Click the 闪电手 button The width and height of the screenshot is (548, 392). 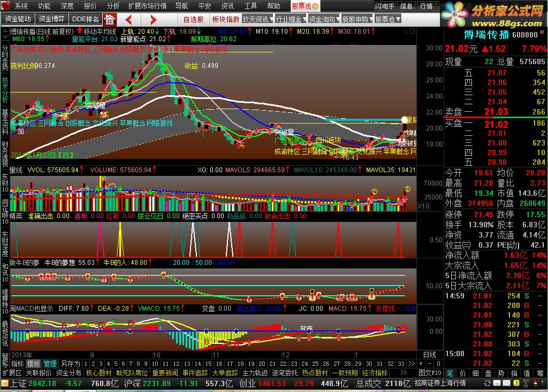[385, 6]
